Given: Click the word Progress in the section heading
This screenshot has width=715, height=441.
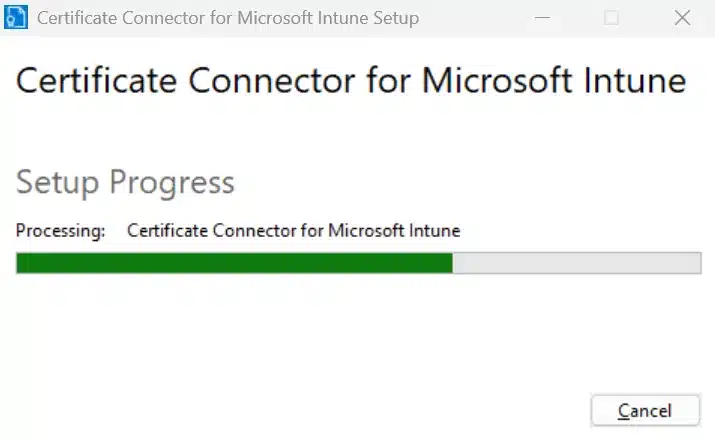Looking at the screenshot, I should pos(171,182).
